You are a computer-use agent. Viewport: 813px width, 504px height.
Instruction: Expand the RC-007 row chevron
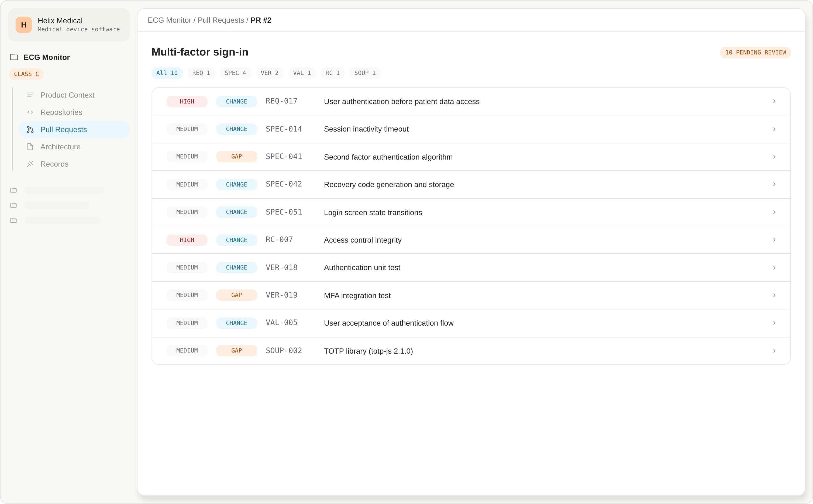[x=774, y=240]
